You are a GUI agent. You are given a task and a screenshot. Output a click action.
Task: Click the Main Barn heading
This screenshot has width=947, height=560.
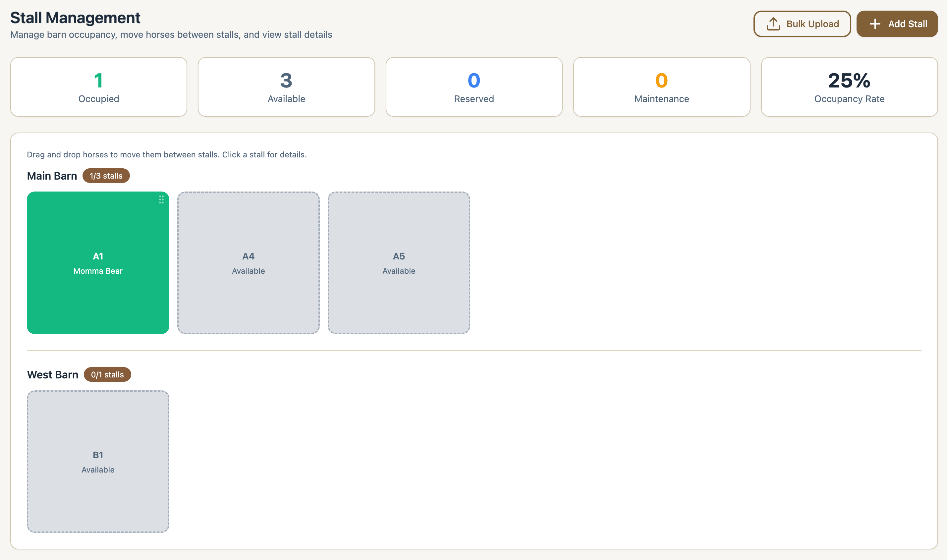pyautogui.click(x=52, y=176)
